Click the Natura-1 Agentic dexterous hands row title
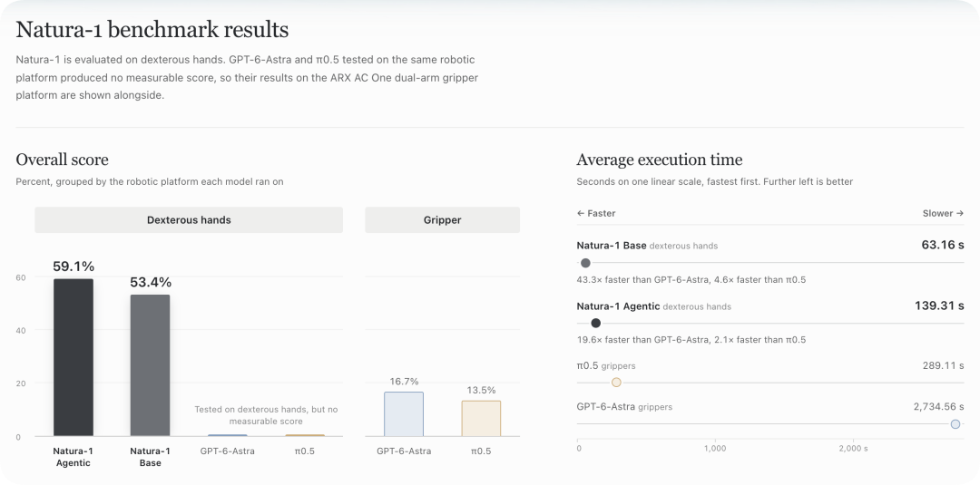980x485 pixels. pos(653,306)
